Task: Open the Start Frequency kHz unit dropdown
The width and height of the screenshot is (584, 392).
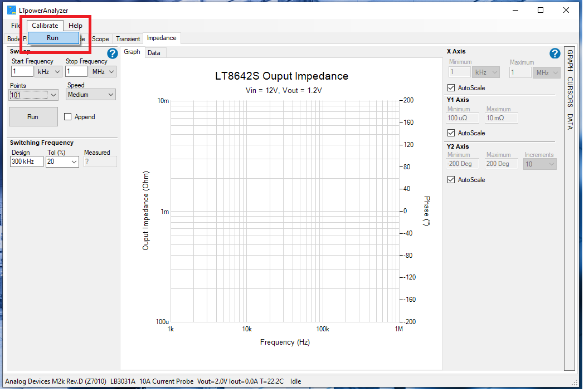Action: (48, 71)
